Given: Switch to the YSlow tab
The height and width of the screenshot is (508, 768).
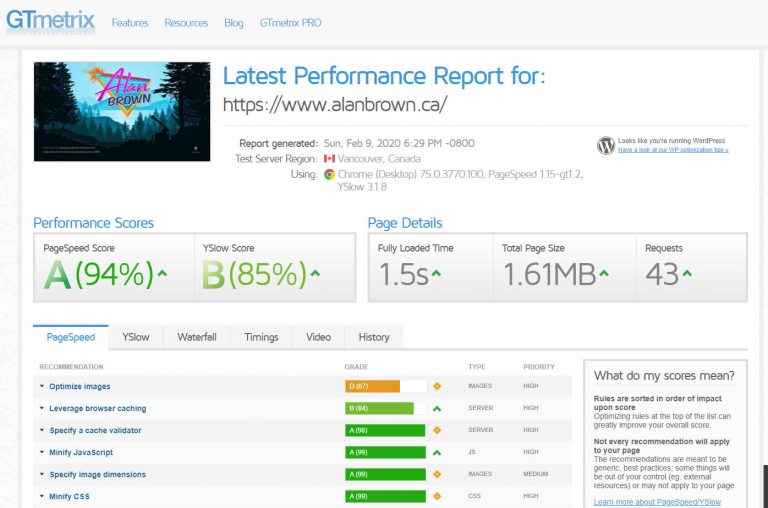Looking at the screenshot, I should tap(136, 337).
